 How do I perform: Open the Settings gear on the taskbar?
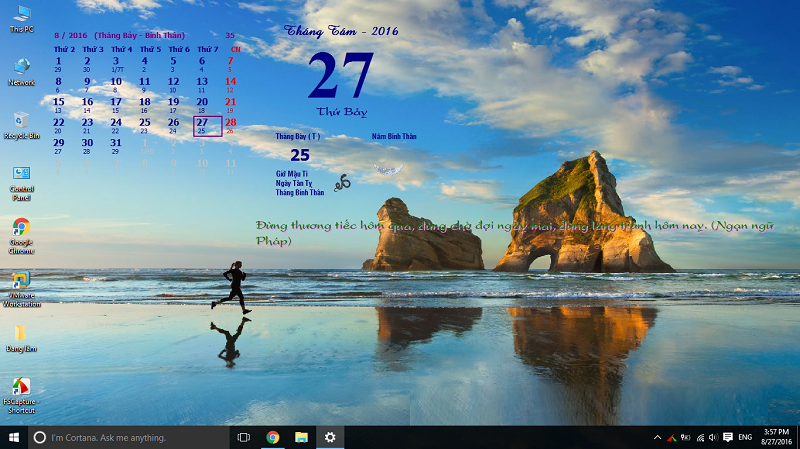click(330, 437)
